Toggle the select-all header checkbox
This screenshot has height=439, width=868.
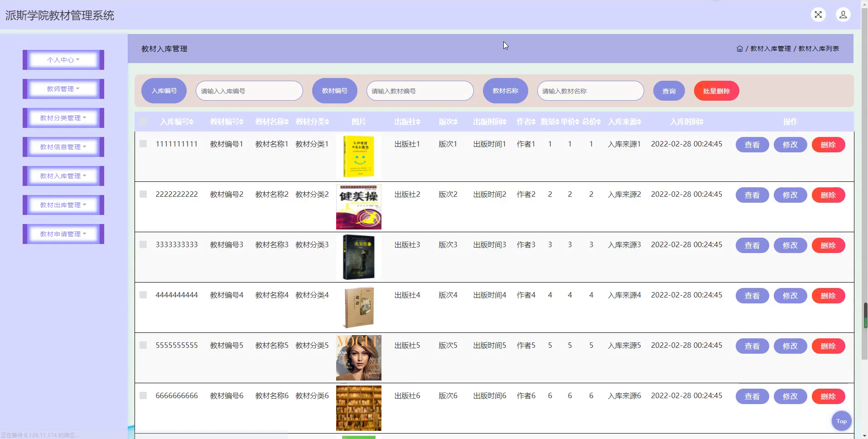[143, 122]
